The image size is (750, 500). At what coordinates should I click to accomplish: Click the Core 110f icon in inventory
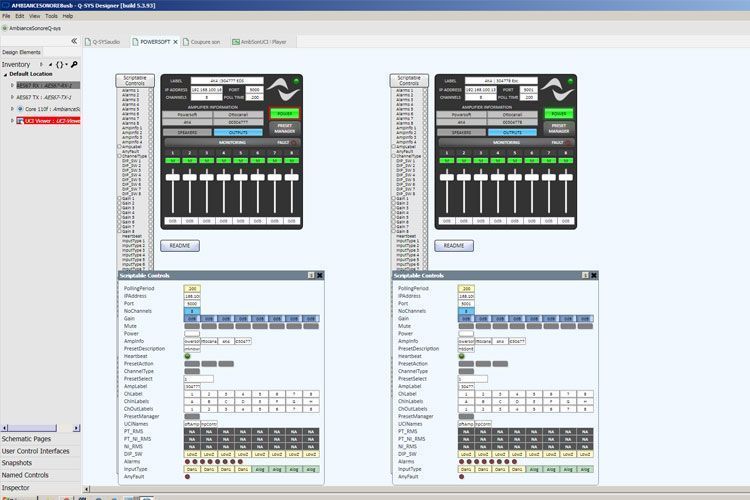click(x=20, y=109)
